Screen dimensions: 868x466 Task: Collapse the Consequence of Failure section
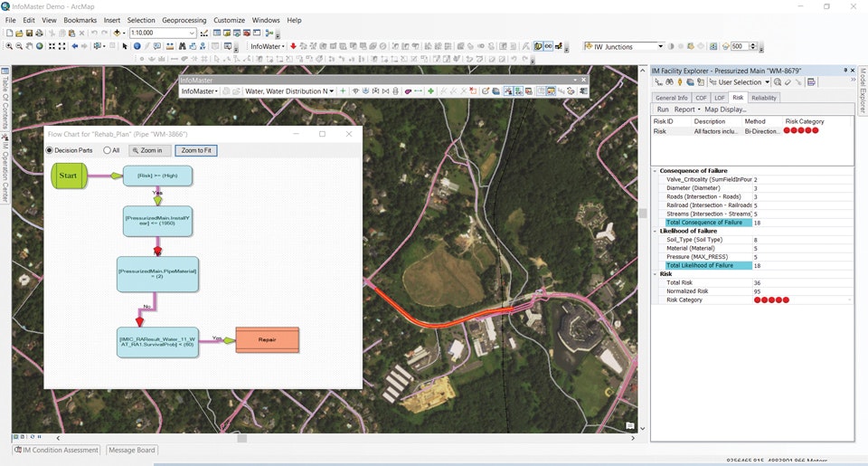[655, 171]
